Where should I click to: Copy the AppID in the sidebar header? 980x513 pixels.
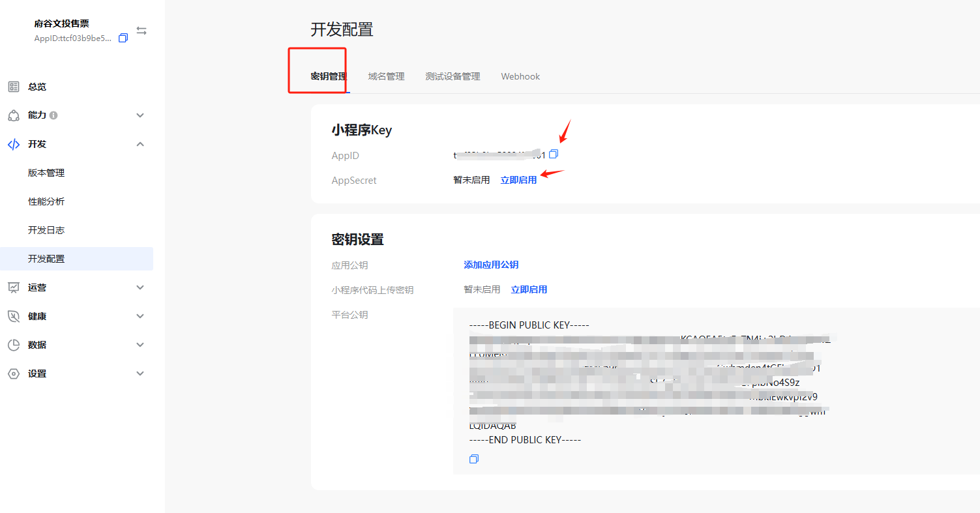(123, 38)
